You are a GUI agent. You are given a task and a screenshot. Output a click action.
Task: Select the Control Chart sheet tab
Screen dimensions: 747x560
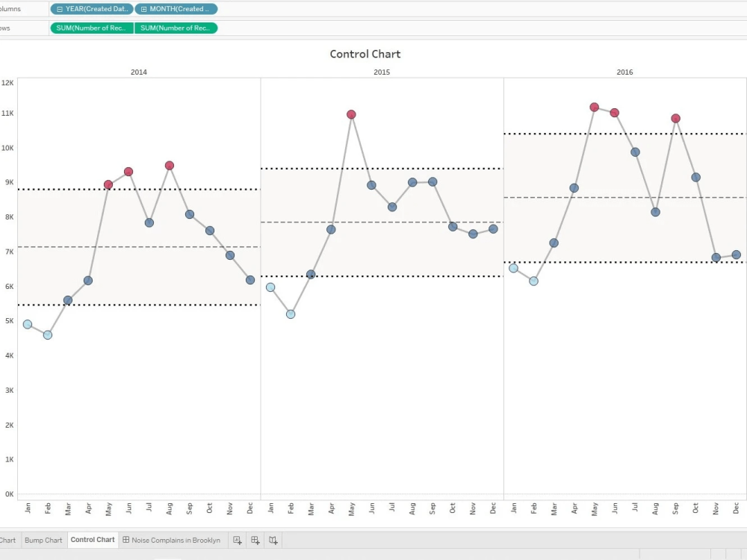click(92, 540)
